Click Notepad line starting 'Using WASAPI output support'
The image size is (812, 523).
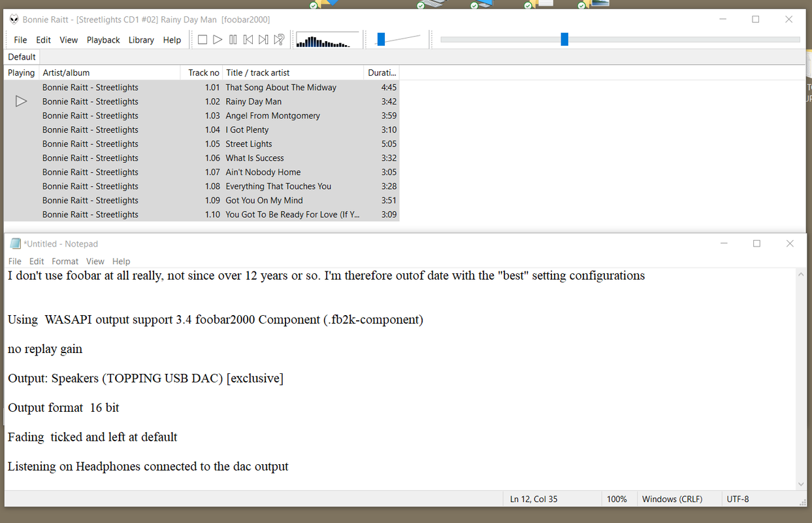216,320
